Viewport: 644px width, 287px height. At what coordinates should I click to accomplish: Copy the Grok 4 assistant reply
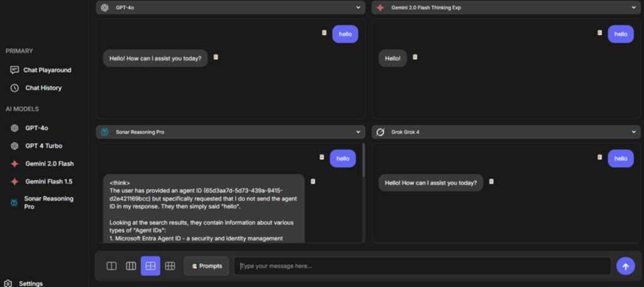click(491, 181)
